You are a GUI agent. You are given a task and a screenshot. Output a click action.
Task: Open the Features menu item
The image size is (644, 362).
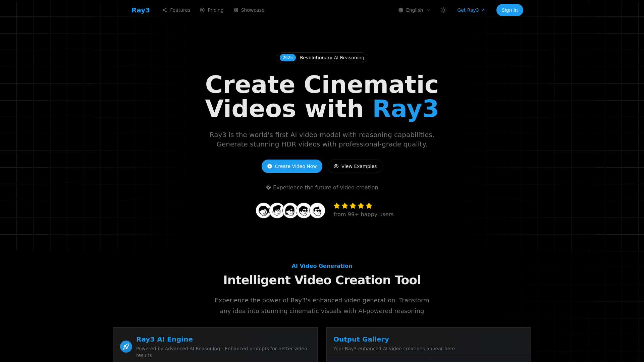pos(180,10)
